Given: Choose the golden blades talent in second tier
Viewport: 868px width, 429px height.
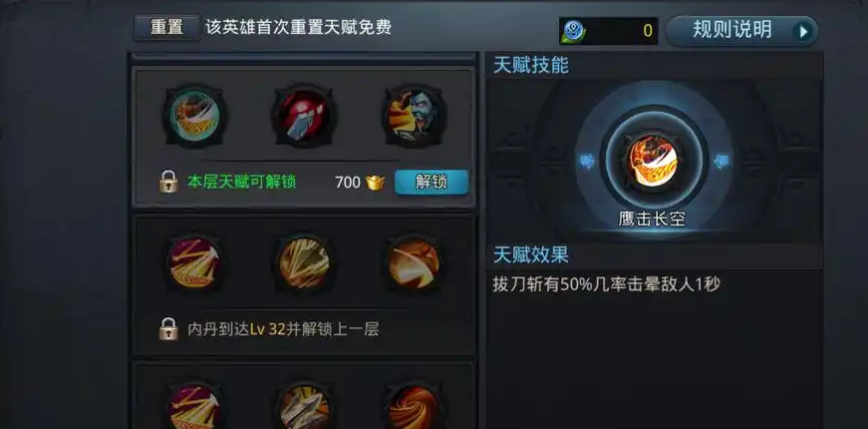Looking at the screenshot, I should [x=304, y=263].
